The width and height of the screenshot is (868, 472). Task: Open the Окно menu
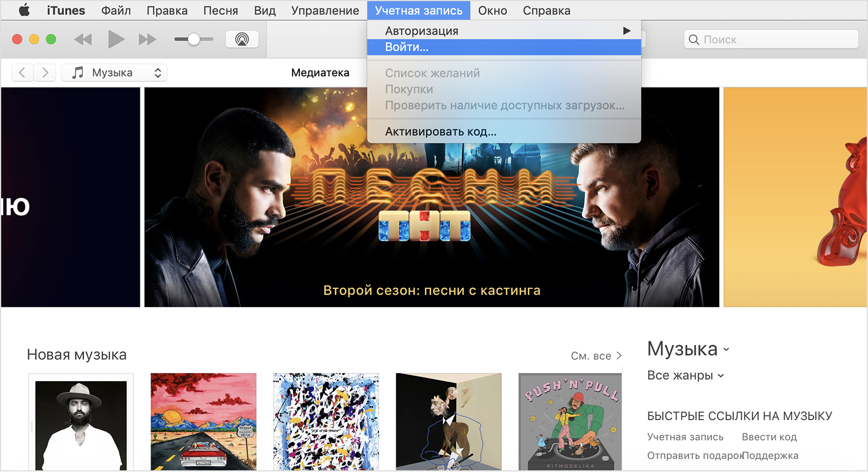pyautogui.click(x=492, y=11)
